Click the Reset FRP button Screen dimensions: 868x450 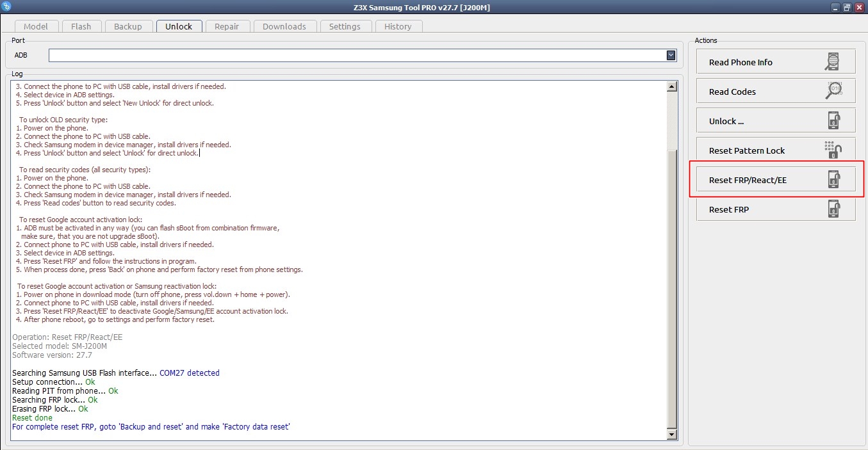click(x=776, y=209)
